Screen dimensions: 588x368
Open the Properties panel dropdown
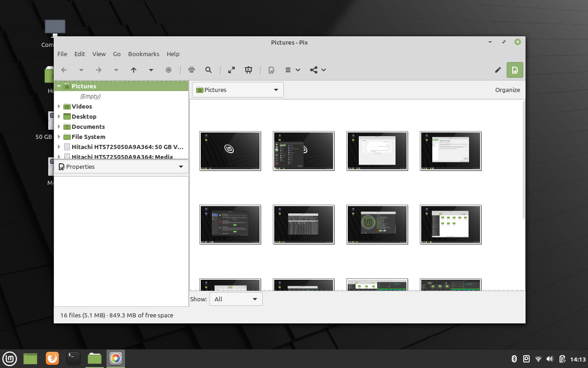[121, 167]
